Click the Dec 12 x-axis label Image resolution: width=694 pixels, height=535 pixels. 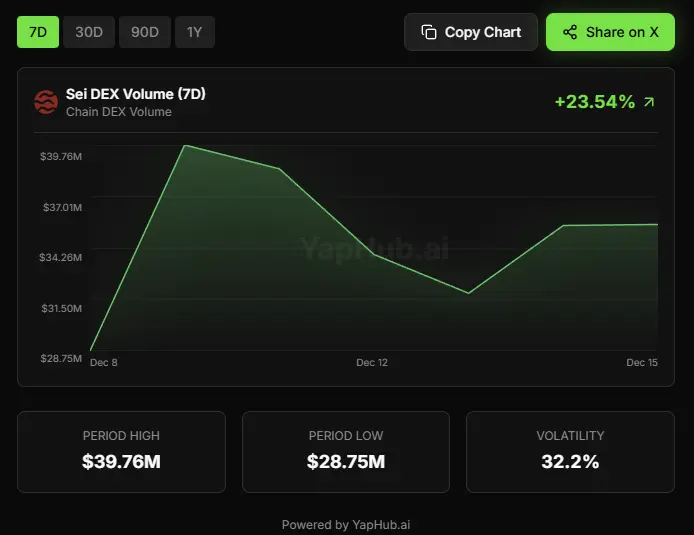pos(372,362)
